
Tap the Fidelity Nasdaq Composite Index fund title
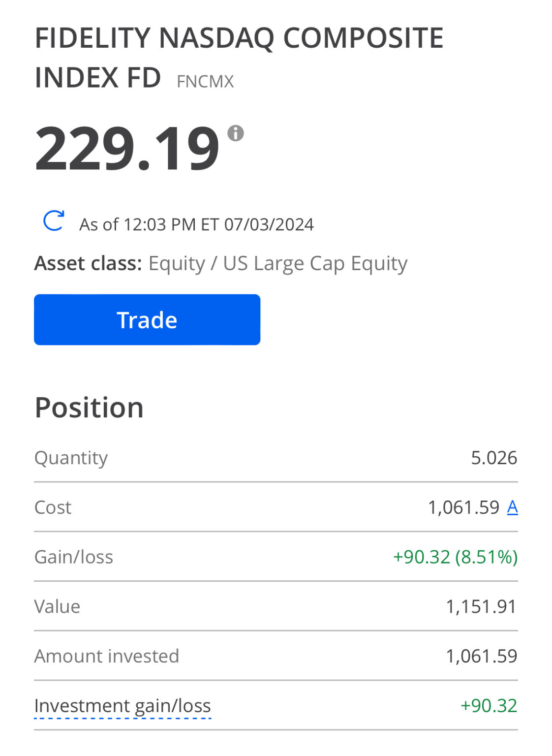(239, 57)
